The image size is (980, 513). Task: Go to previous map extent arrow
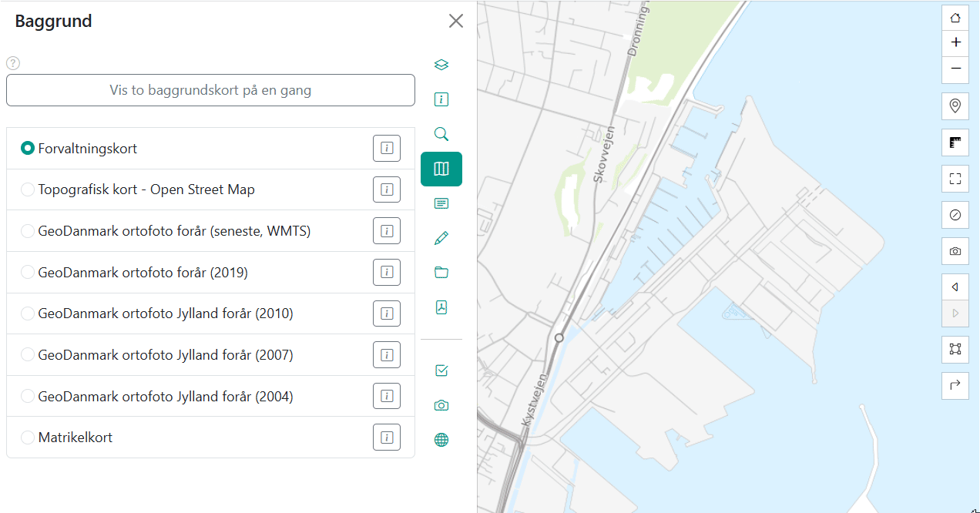[955, 287]
